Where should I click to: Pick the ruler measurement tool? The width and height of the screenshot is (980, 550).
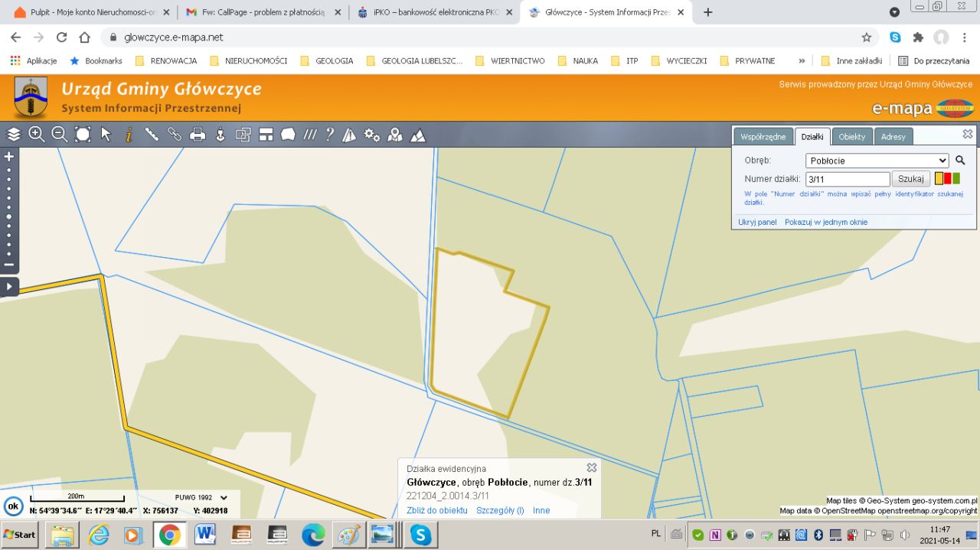click(x=152, y=135)
